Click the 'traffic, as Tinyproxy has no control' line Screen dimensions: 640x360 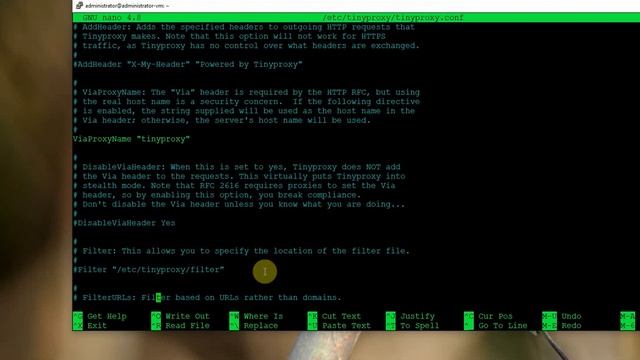[247, 46]
